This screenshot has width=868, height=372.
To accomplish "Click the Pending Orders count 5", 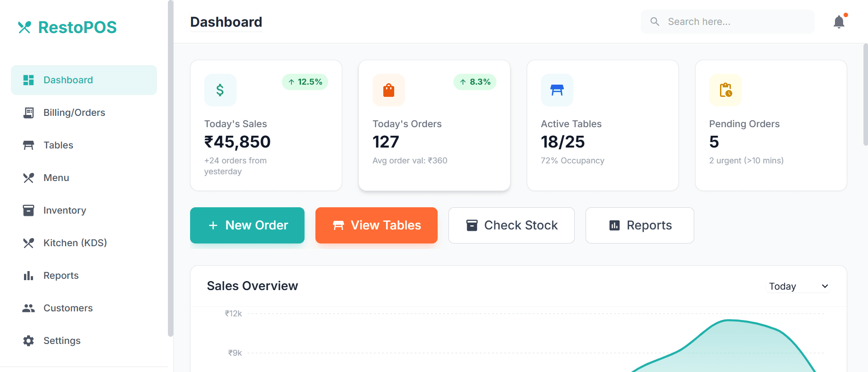I will [714, 142].
